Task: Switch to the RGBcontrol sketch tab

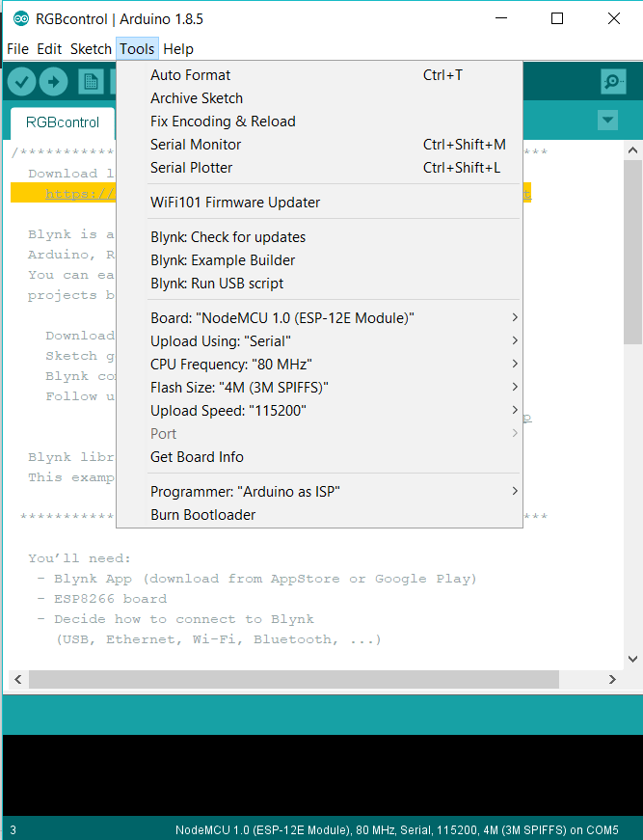Action: point(62,122)
